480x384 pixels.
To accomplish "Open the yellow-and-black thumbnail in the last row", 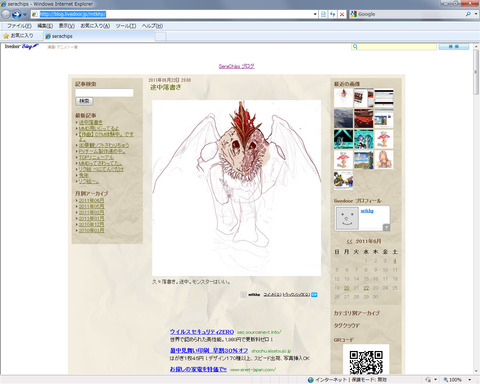I will click(343, 180).
